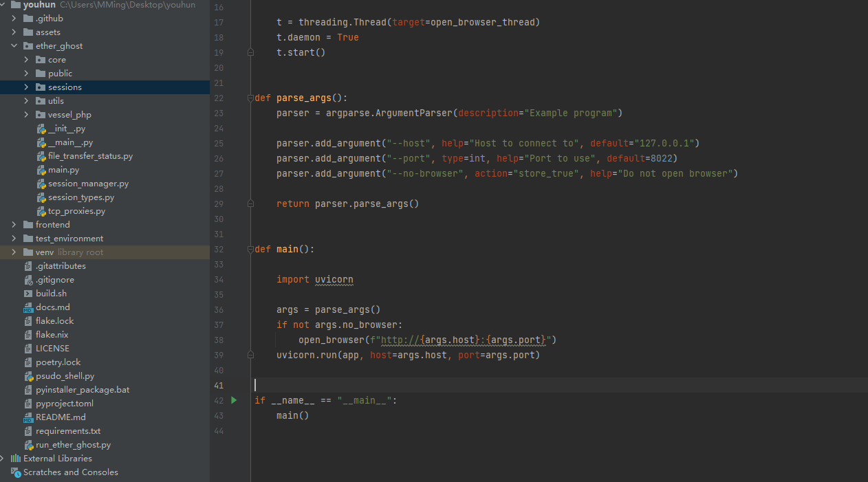Screen dimensions: 868x482
Task: Click the 'import uvicorn' statement
Action: coord(315,279)
